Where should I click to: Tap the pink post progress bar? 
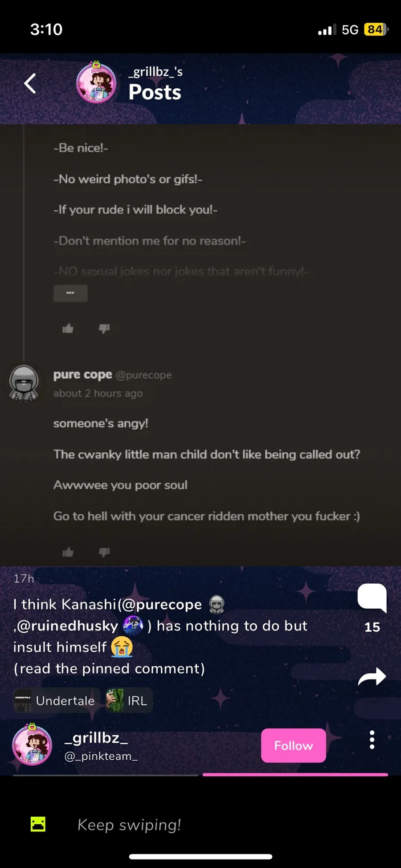click(x=295, y=774)
